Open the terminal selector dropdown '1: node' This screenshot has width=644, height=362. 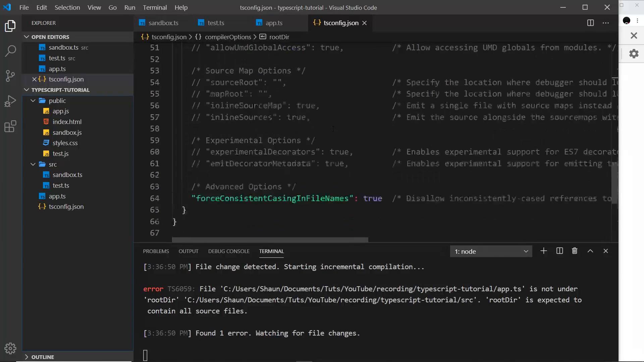[x=491, y=251]
